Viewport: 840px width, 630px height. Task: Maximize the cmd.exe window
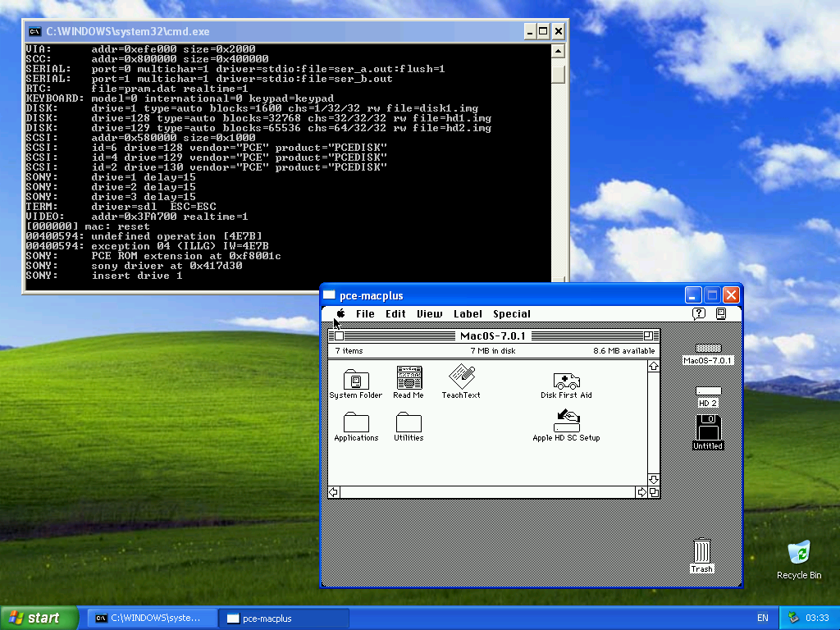point(543,31)
